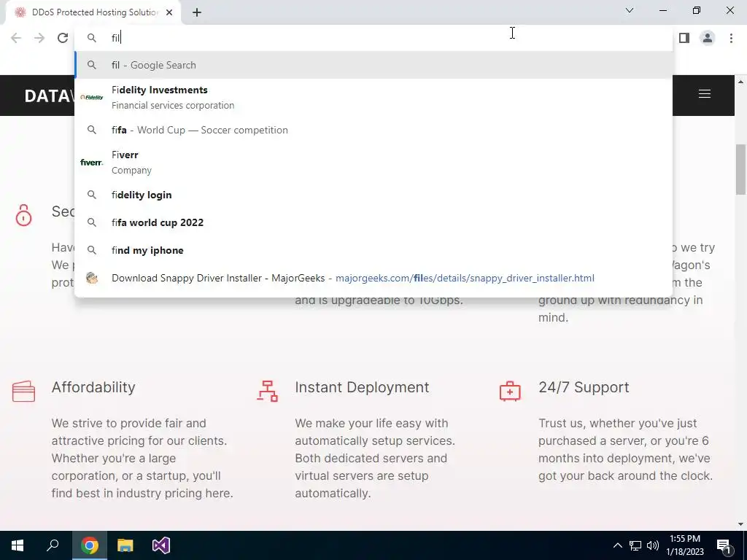Open Visual Studio from the taskbar
Image resolution: width=747 pixels, height=560 pixels.
(x=161, y=545)
